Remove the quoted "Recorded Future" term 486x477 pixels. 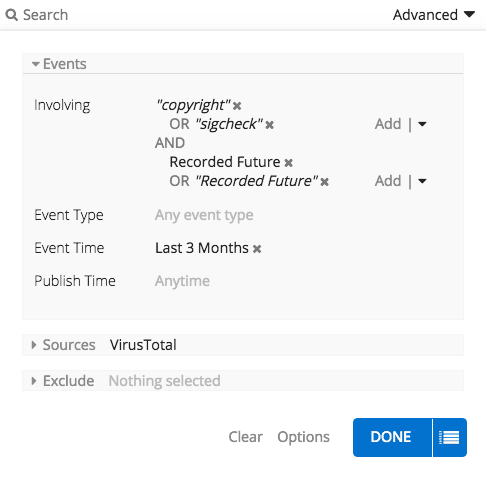tap(325, 182)
